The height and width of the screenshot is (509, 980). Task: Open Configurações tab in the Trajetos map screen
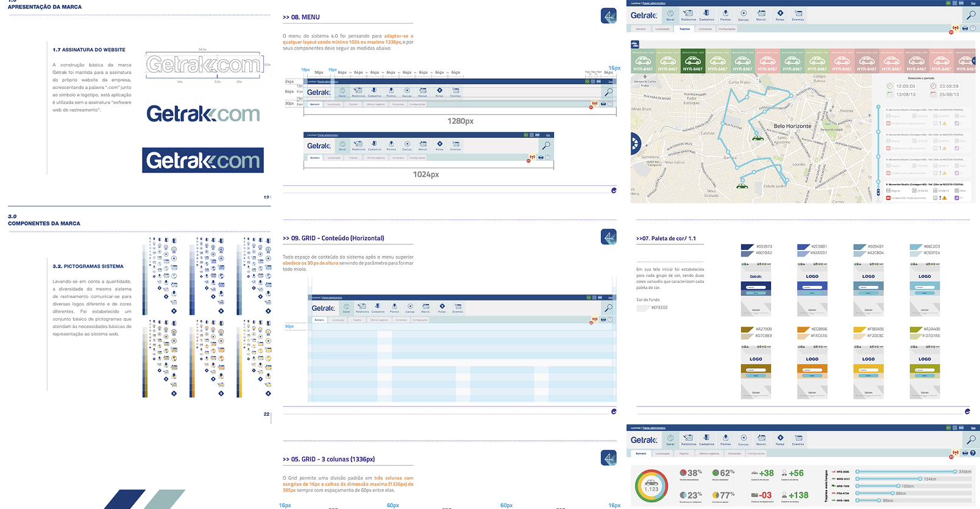(726, 29)
